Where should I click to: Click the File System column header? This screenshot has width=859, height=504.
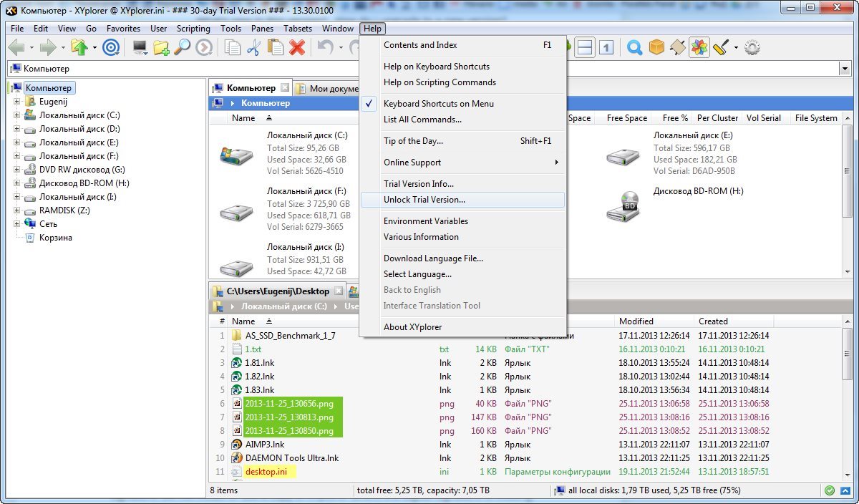[x=816, y=118]
